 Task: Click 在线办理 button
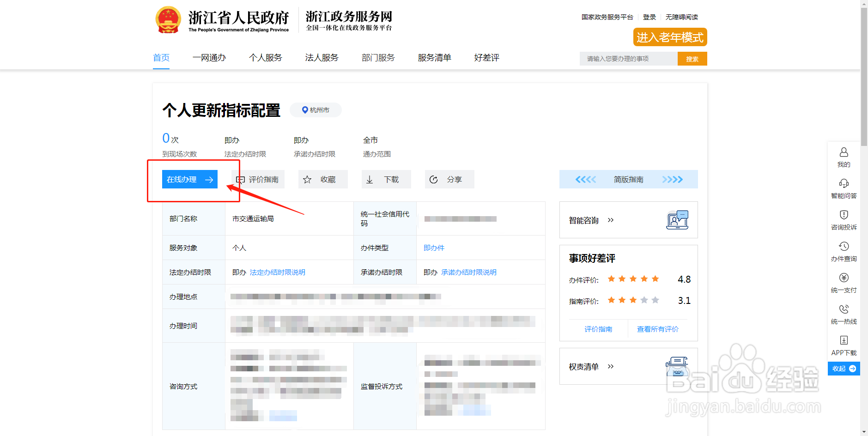(190, 180)
